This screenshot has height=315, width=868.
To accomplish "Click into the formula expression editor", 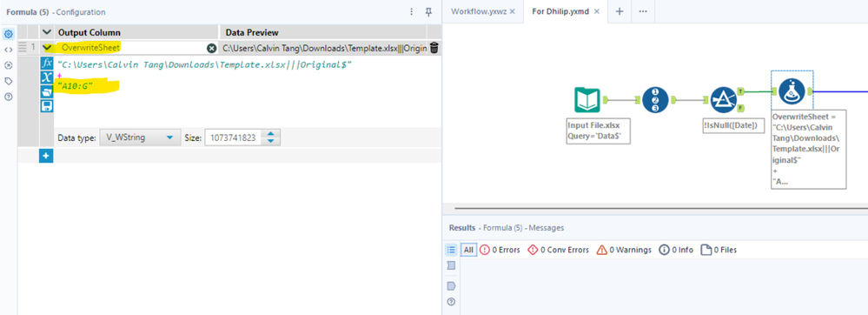I will (247, 91).
